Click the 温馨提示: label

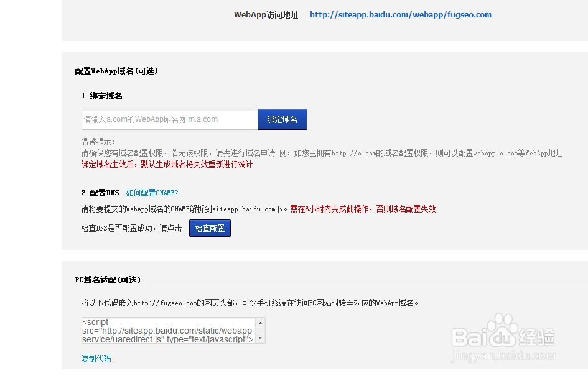point(98,142)
